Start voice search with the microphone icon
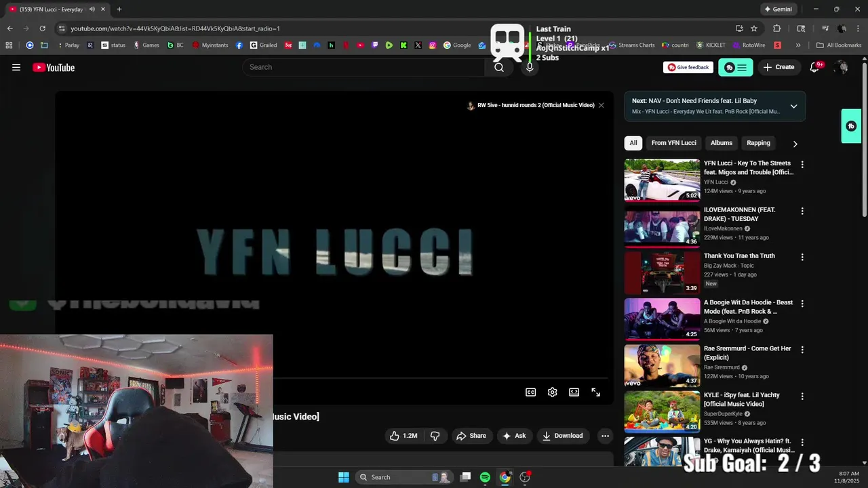The height and width of the screenshot is (488, 868). point(530,67)
